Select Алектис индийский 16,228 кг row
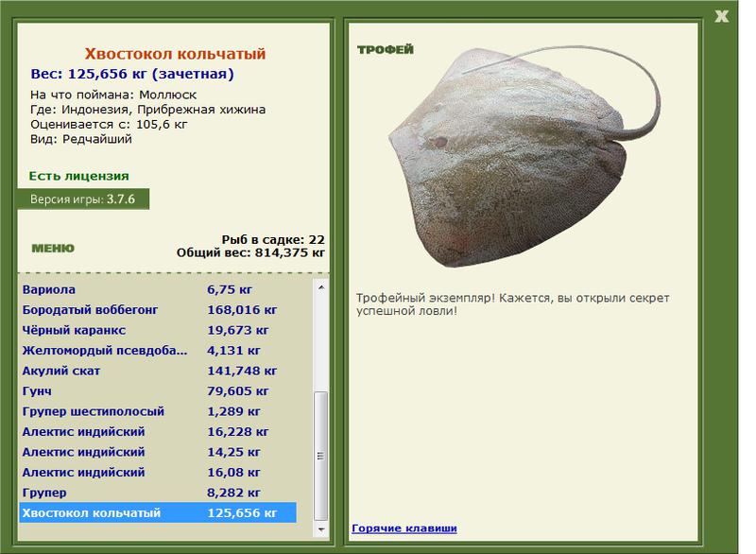 click(x=158, y=431)
